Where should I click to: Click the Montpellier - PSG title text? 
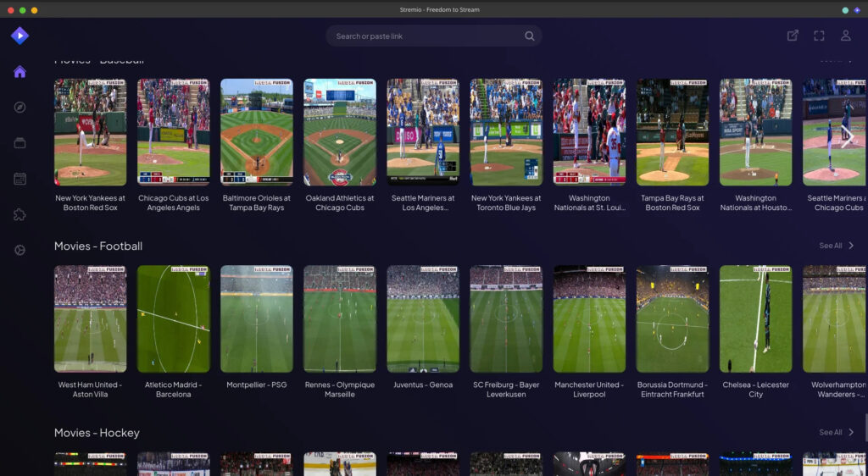point(257,385)
